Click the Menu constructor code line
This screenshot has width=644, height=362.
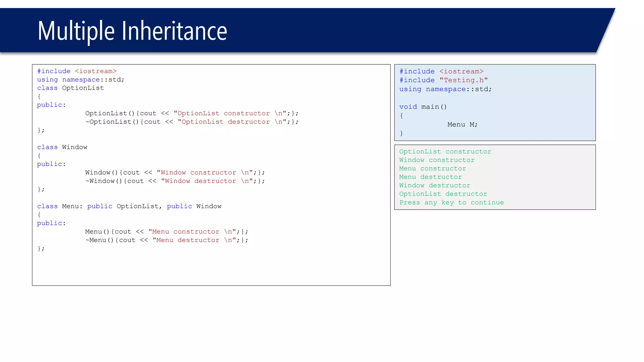click(166, 232)
